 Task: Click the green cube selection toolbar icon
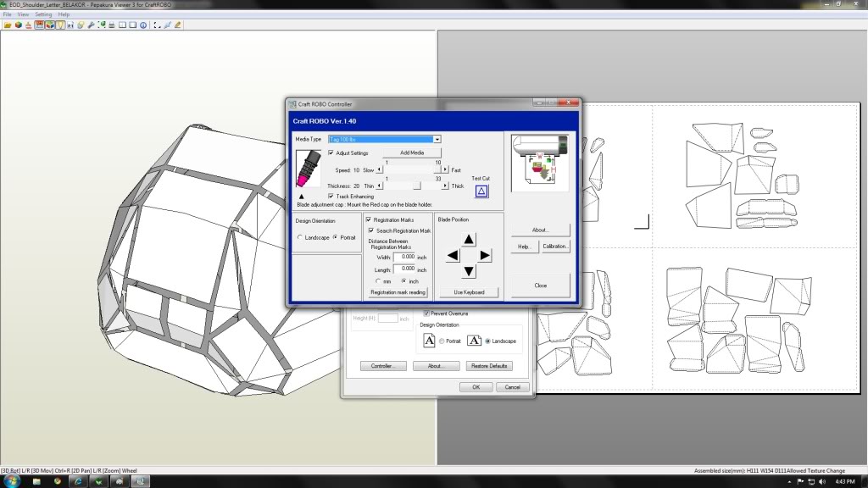[x=102, y=25]
